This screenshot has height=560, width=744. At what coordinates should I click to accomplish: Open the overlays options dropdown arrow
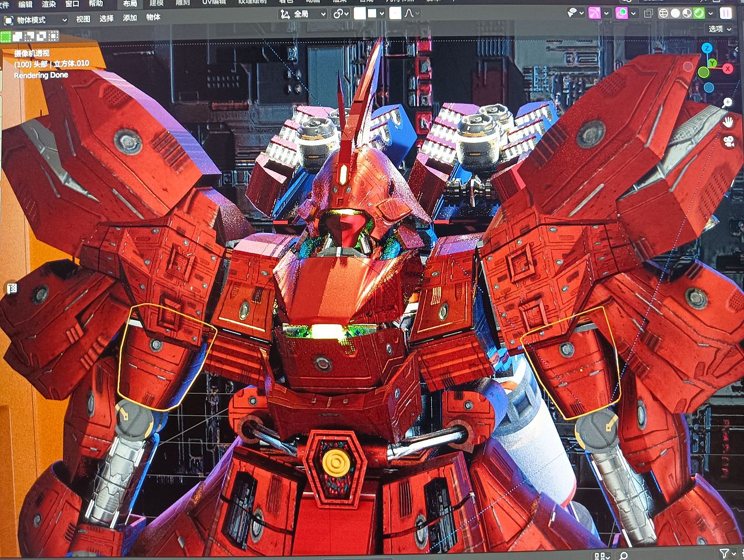(634, 12)
